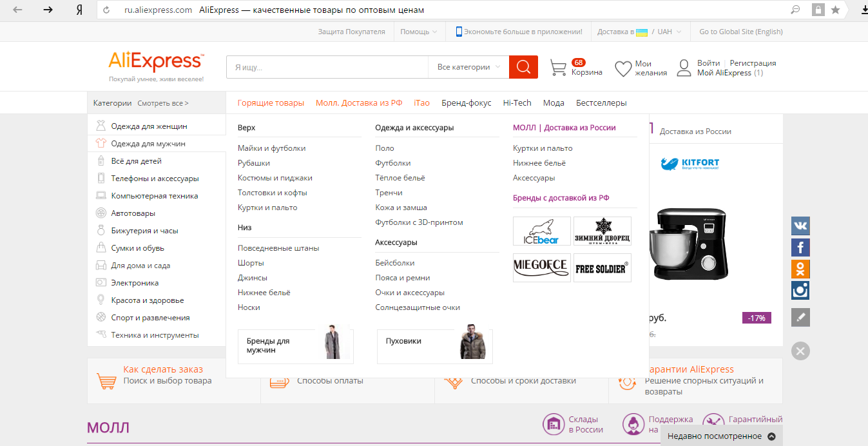The image size is (868, 446).
Task: Click the pencil feedback icon
Action: click(800, 317)
